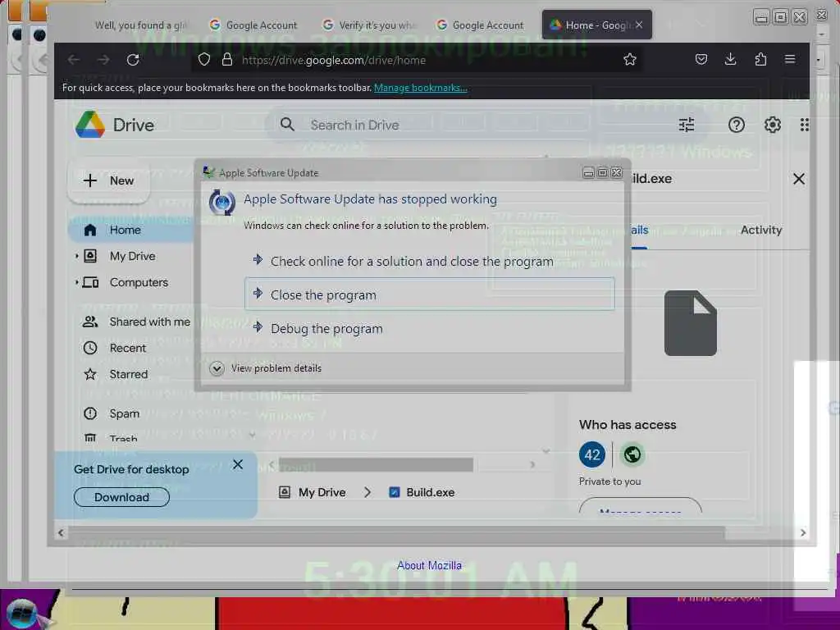Screen dimensions: 840x630
Task: Click the 42 user avatar
Action: (x=592, y=454)
